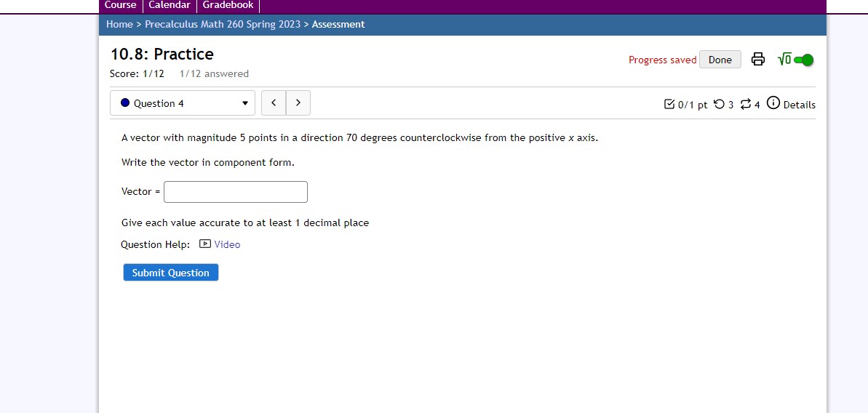Click the Details text link
This screenshot has width=868, height=413.
[800, 105]
